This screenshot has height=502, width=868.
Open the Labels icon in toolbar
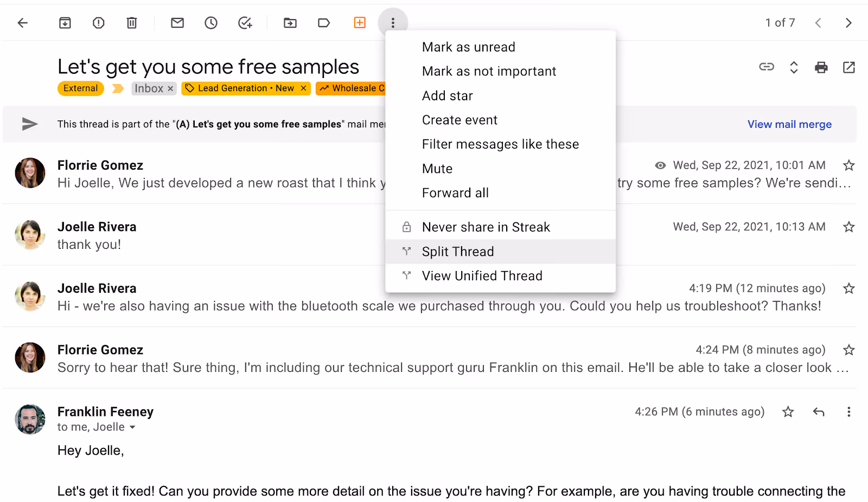(324, 23)
